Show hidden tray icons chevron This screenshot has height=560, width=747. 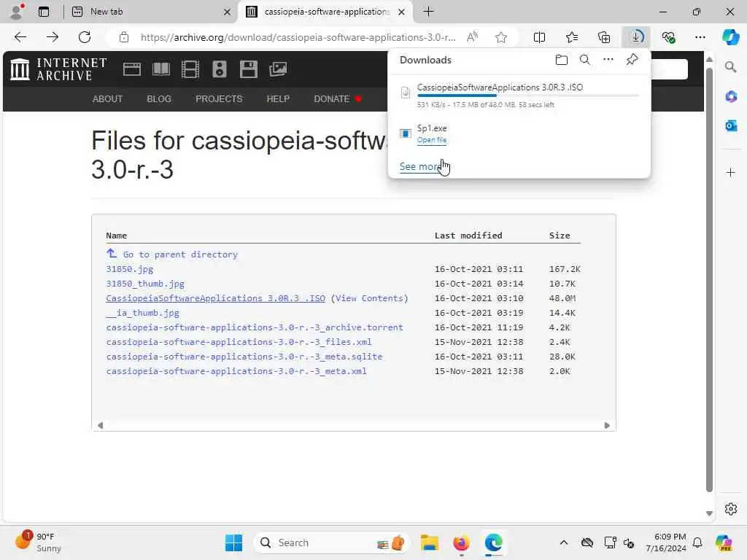564,542
